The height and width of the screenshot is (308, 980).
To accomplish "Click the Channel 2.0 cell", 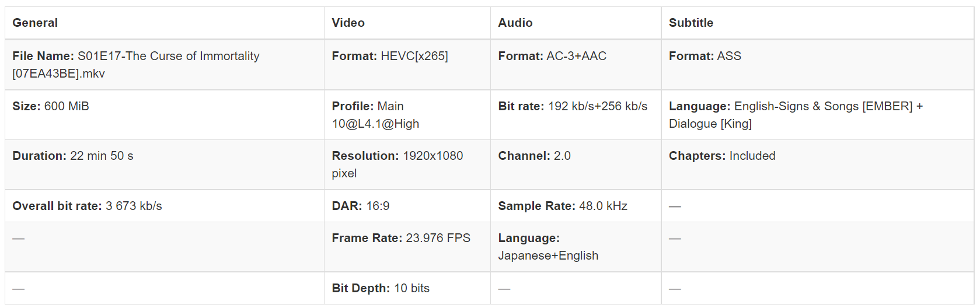I will point(533,156).
